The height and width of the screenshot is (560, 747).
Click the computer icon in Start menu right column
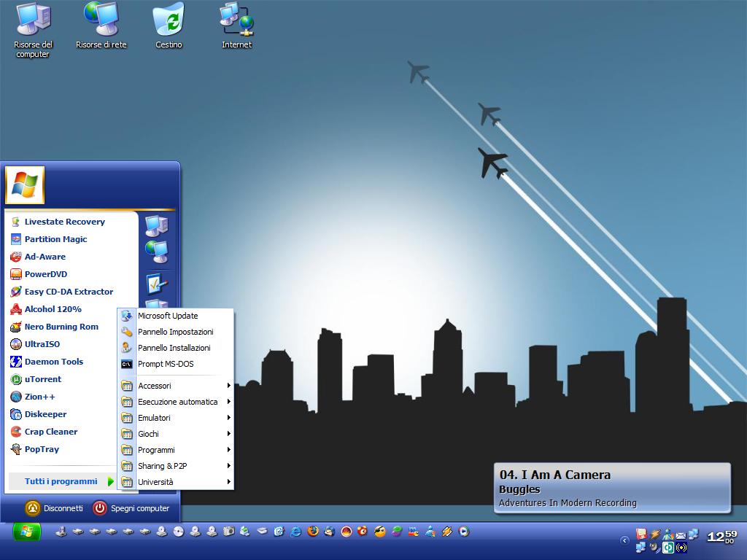pos(157,226)
